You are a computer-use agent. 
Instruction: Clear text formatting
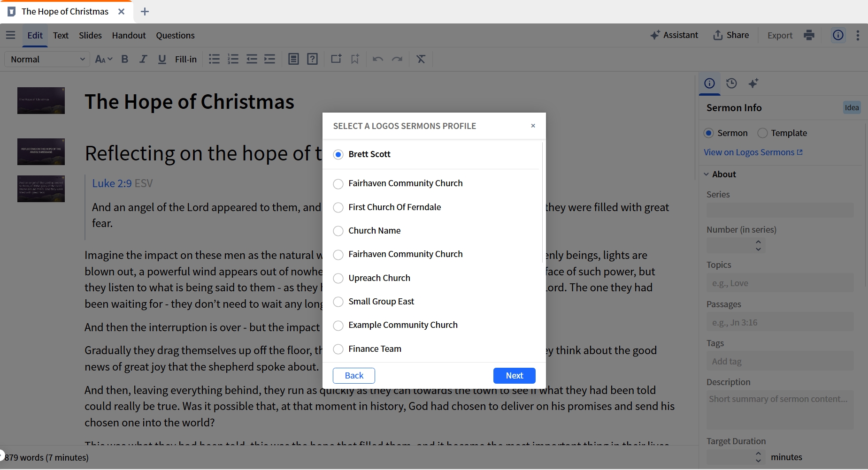421,59
